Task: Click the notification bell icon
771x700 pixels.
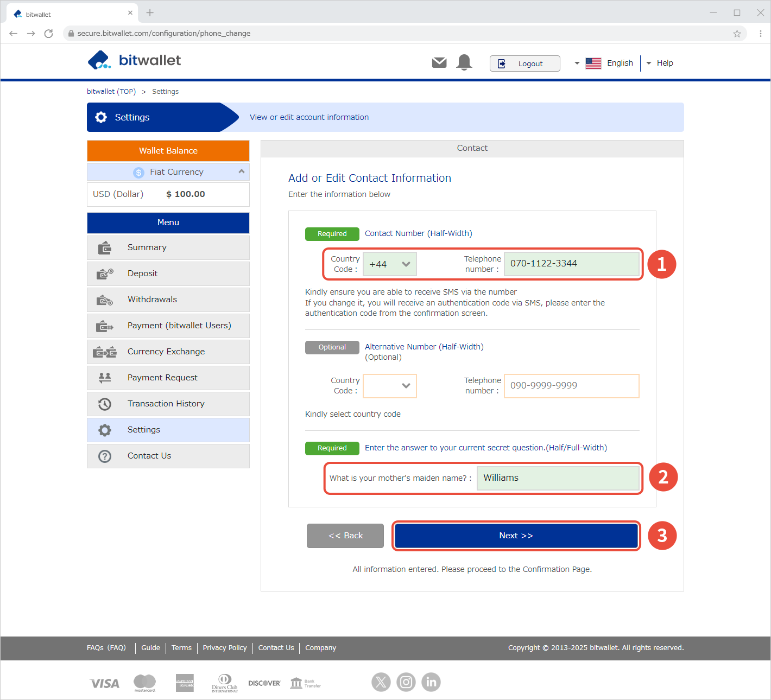Action: (x=464, y=63)
